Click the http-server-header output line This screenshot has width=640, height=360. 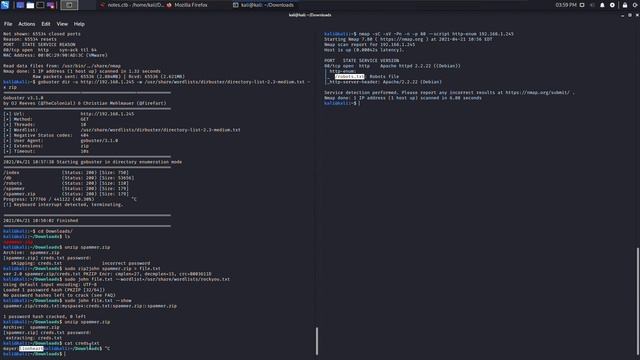point(384,82)
